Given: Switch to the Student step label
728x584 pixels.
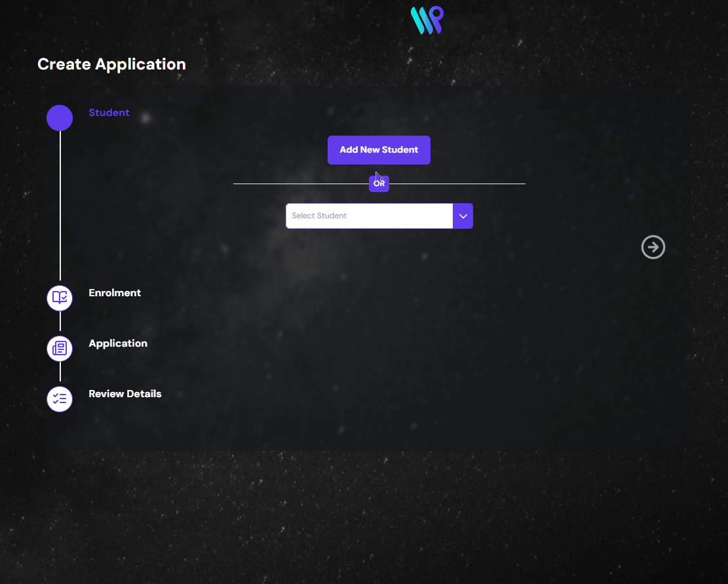Looking at the screenshot, I should pyautogui.click(x=109, y=113).
